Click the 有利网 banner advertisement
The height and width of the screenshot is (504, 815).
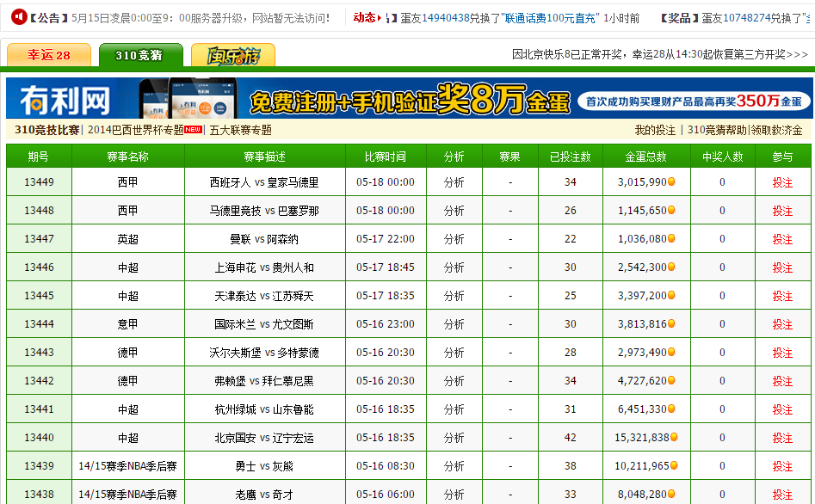point(409,98)
